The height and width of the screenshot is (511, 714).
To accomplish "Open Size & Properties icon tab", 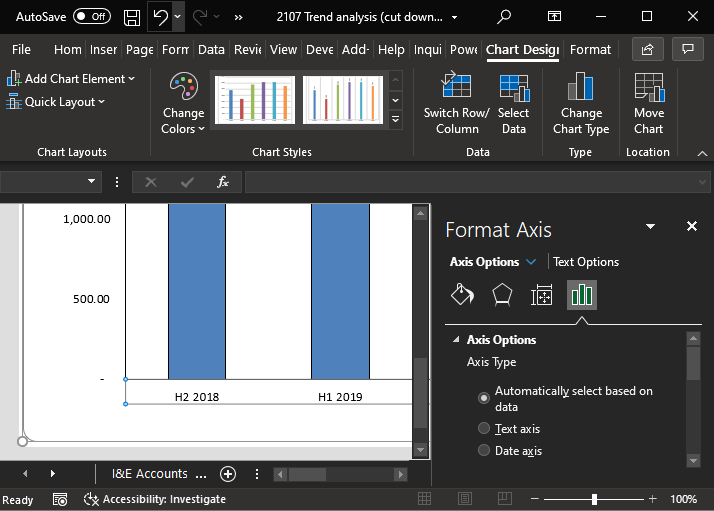I will (542, 294).
